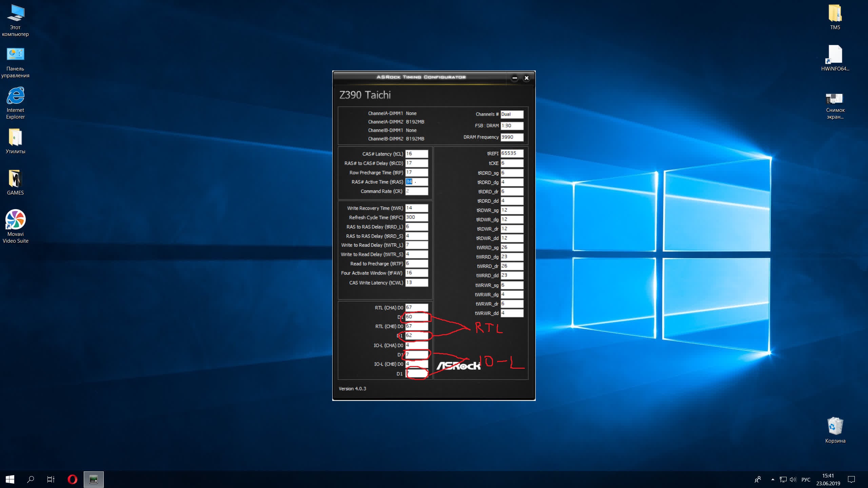Open the volume speaker tray icon
The height and width of the screenshot is (488, 868).
[x=793, y=479]
